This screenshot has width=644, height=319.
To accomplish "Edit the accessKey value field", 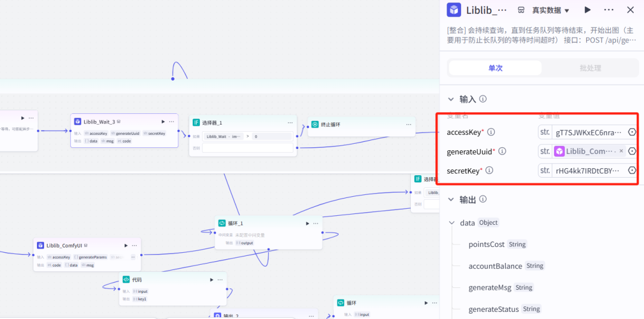I will 589,132.
